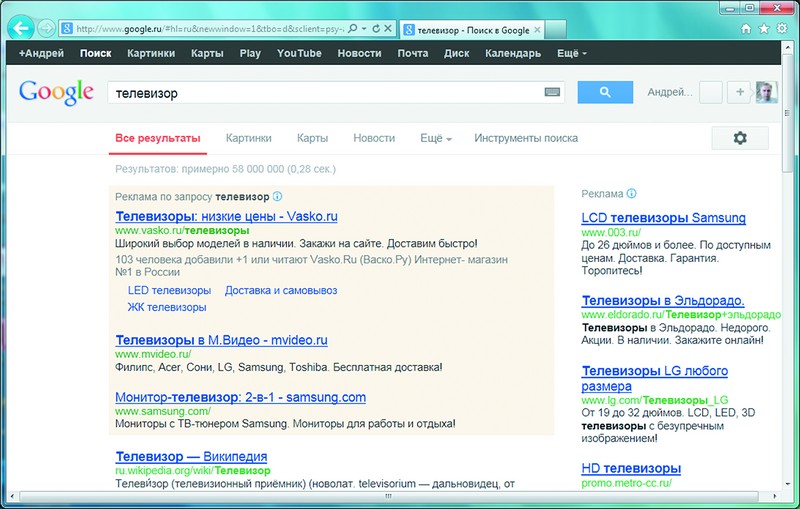Click the browser Forward arrow button

coord(46,29)
